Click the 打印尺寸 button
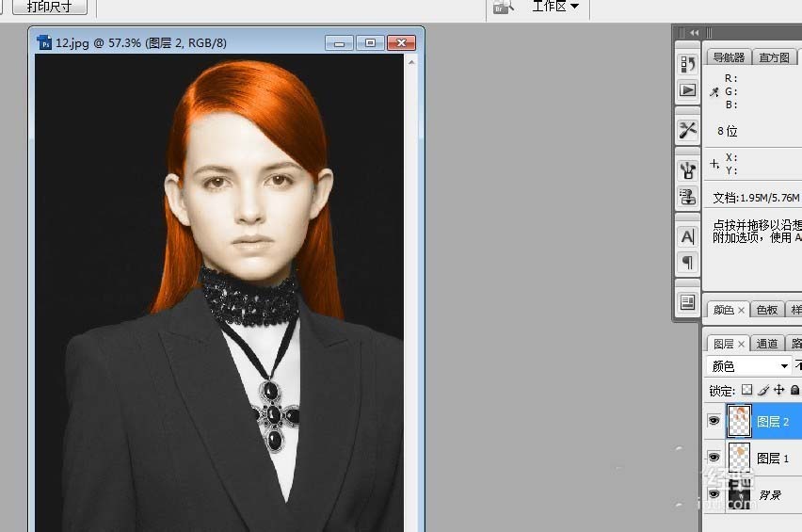The image size is (802, 532). click(x=50, y=7)
